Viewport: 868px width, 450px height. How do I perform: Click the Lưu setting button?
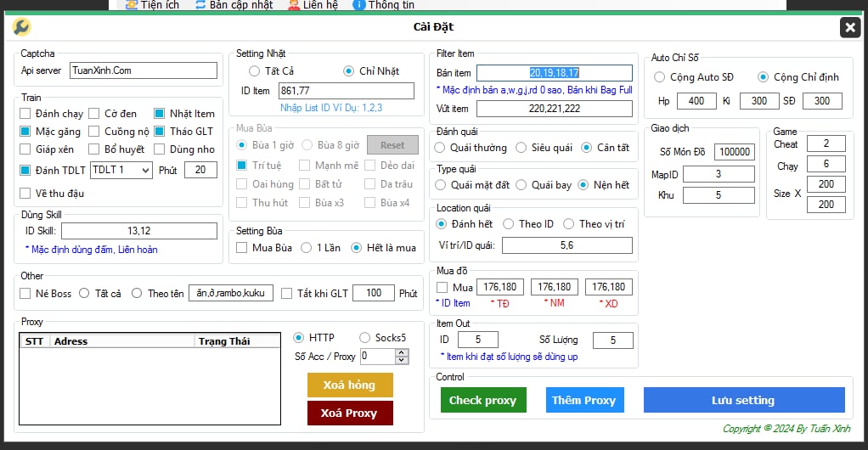point(743,400)
